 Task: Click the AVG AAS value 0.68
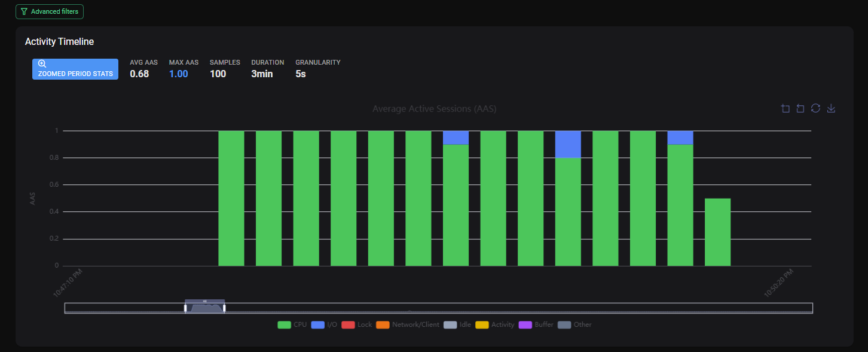pyautogui.click(x=139, y=74)
